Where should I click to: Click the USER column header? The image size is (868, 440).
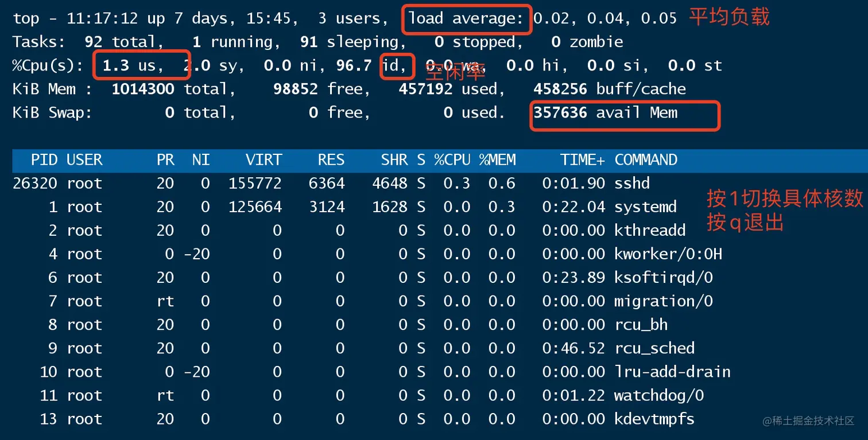click(x=84, y=160)
